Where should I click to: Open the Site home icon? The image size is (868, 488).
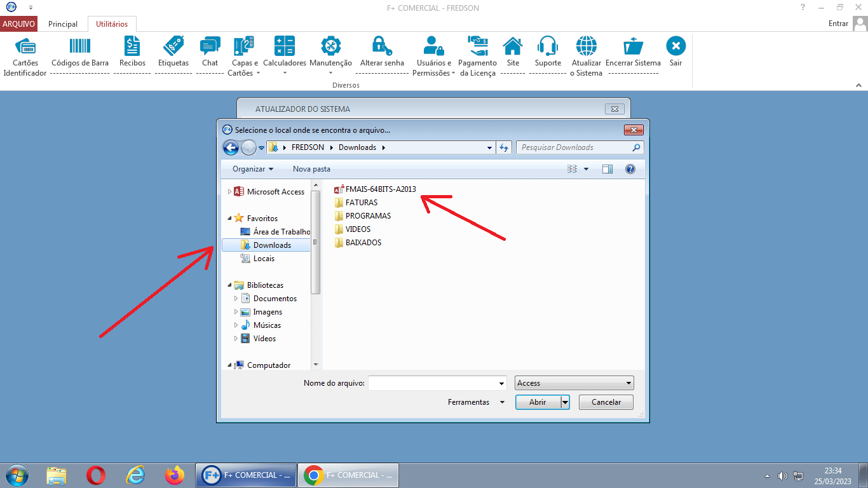click(x=513, y=46)
